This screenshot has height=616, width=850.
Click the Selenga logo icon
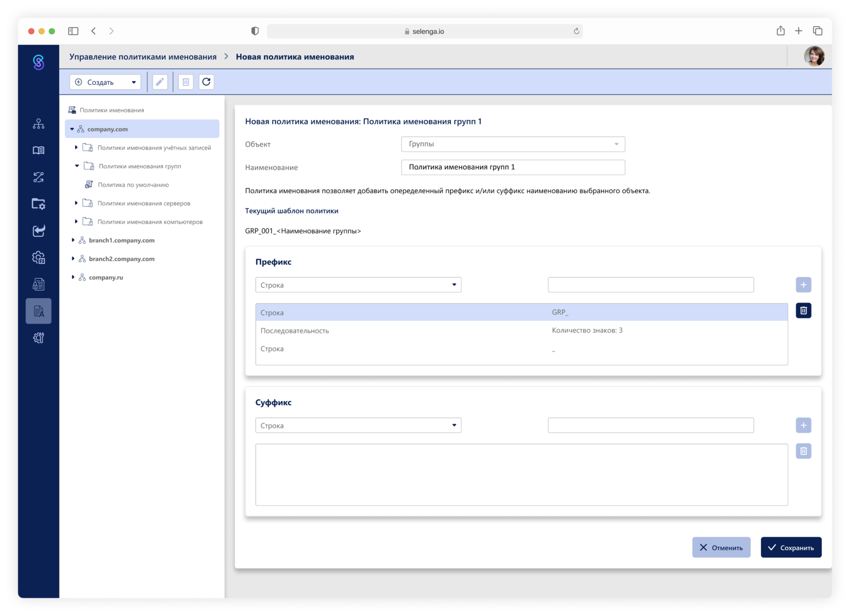coord(38,62)
